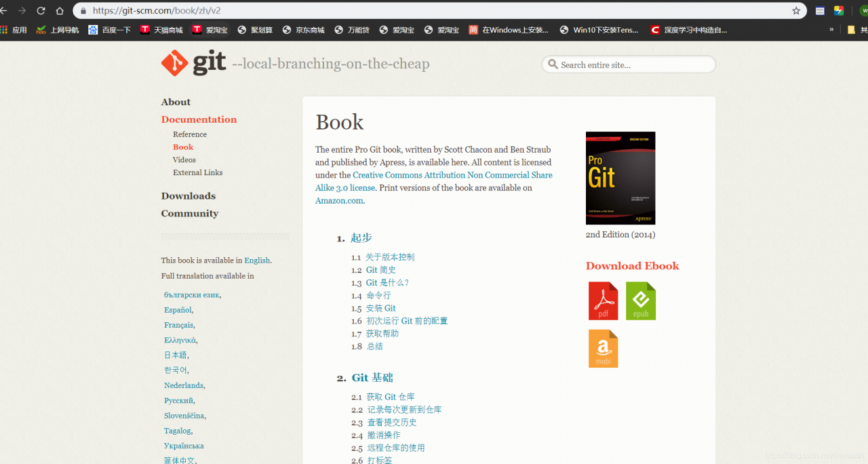Open the Русский translation
Image resolution: width=868 pixels, height=464 pixels.
(178, 400)
